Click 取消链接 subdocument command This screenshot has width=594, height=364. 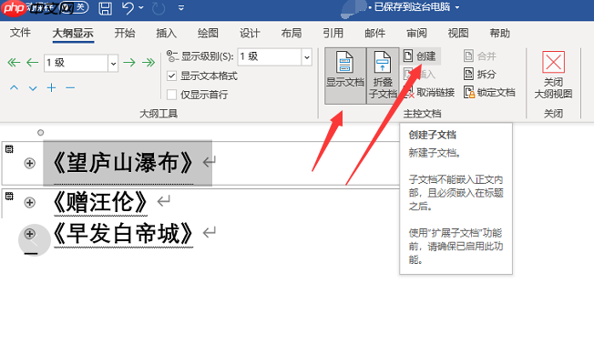[x=429, y=92]
